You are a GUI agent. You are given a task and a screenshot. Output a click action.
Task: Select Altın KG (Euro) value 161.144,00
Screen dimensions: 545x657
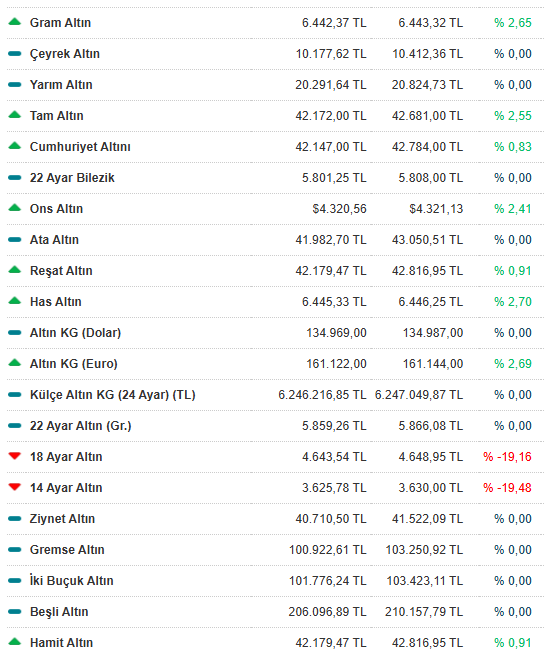pos(433,364)
